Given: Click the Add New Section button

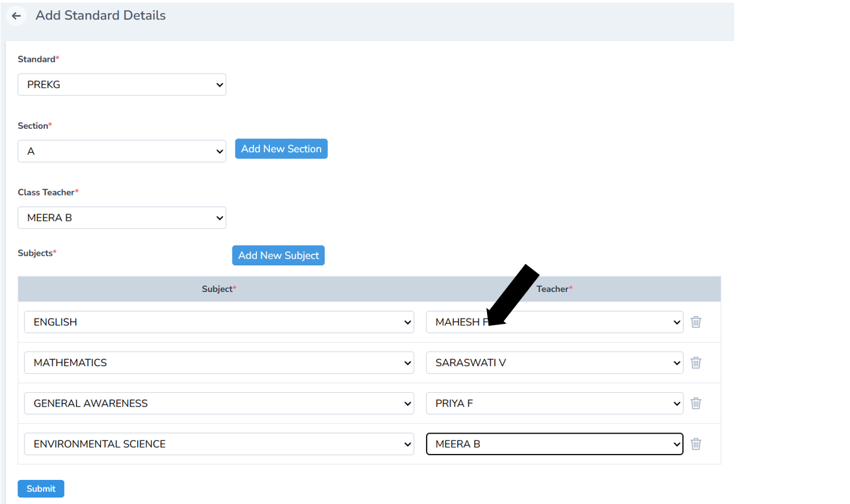Looking at the screenshot, I should click(x=281, y=149).
